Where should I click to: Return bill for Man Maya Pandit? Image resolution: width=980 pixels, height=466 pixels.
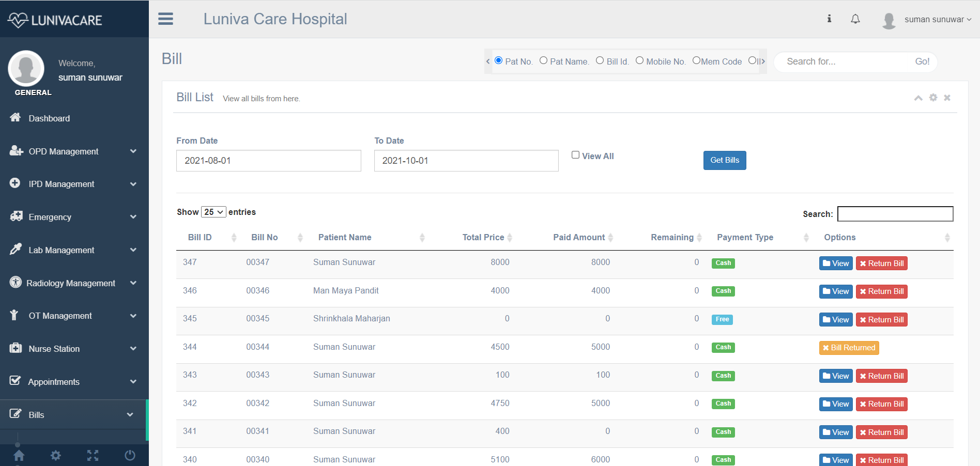(x=881, y=291)
